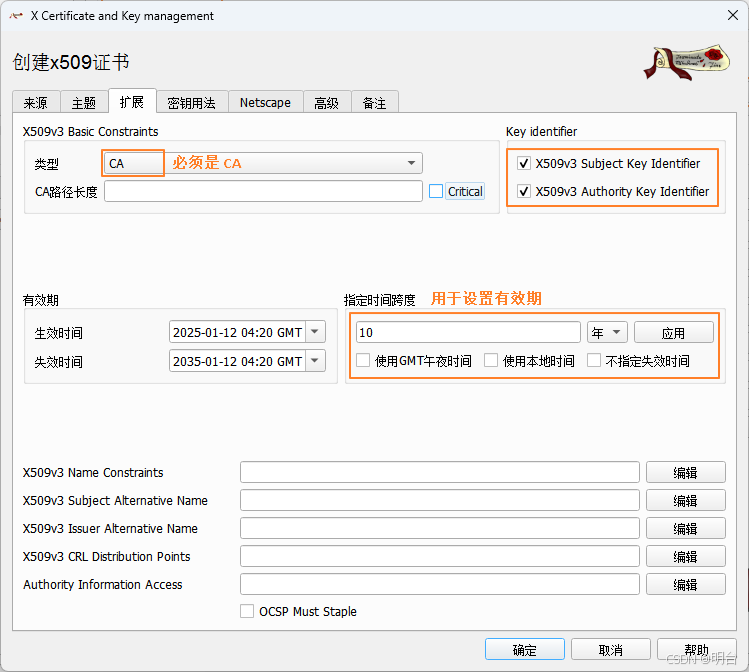Screen dimensions: 749x672
Task: Enable OCSP Must Staple checkbox
Action: (x=247, y=611)
